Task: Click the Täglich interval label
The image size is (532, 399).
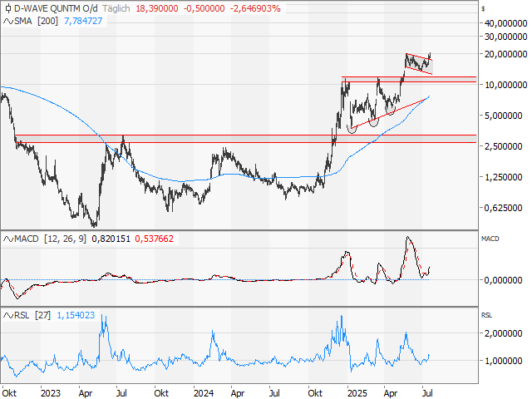Action: pos(116,8)
